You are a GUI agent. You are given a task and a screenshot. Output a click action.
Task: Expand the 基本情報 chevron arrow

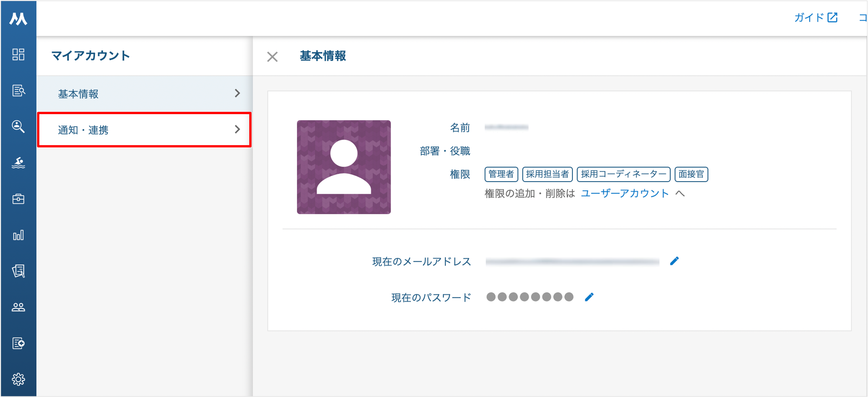pos(237,93)
